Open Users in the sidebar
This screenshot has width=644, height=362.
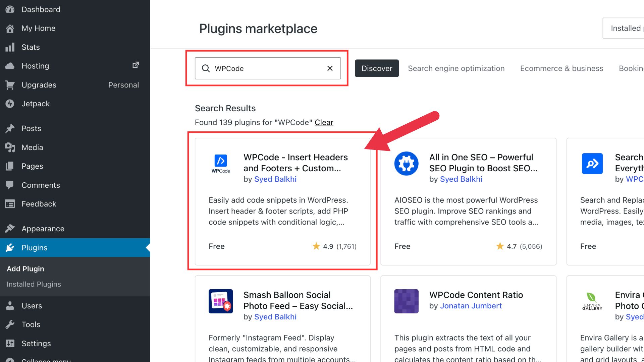click(75, 306)
